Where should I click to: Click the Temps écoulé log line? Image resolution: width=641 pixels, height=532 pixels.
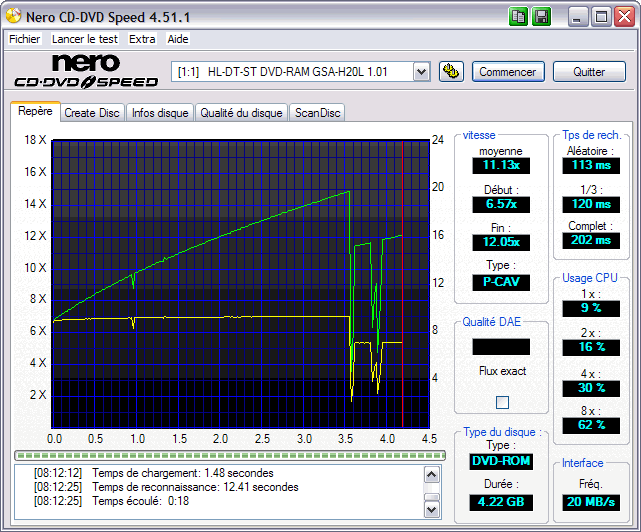coord(111,501)
